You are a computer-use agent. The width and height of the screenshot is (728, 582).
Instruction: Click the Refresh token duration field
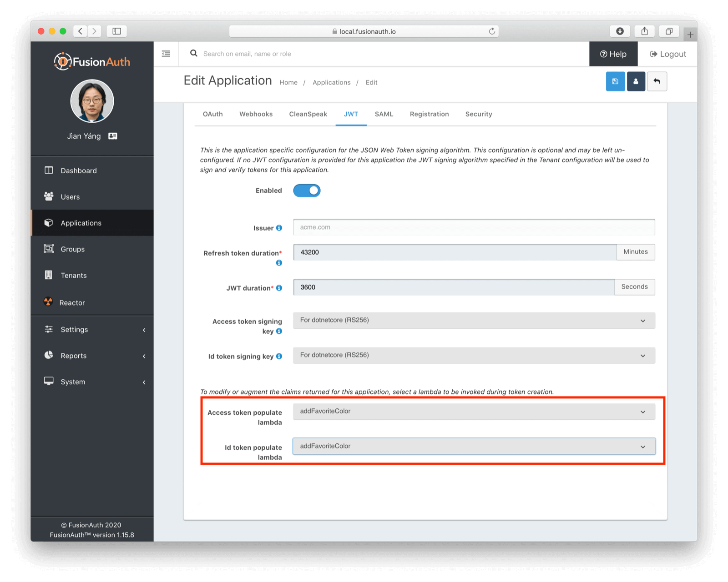pos(455,252)
